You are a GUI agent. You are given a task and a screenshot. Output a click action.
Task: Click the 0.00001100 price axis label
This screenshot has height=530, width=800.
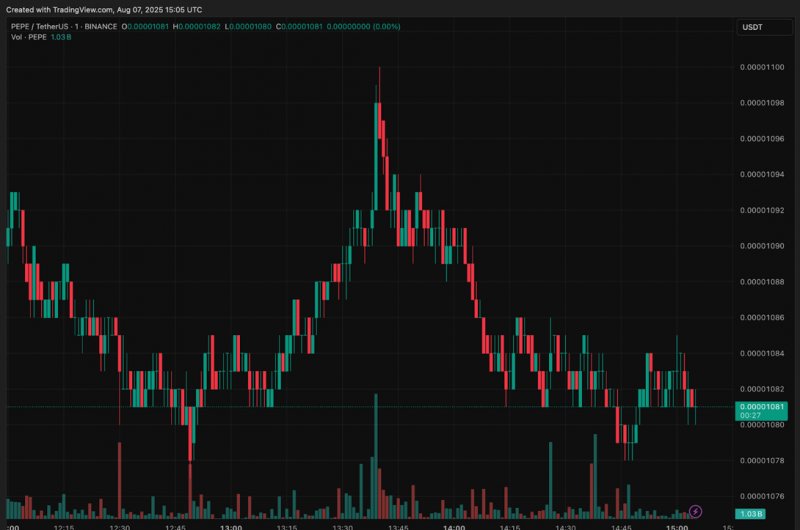coord(762,67)
